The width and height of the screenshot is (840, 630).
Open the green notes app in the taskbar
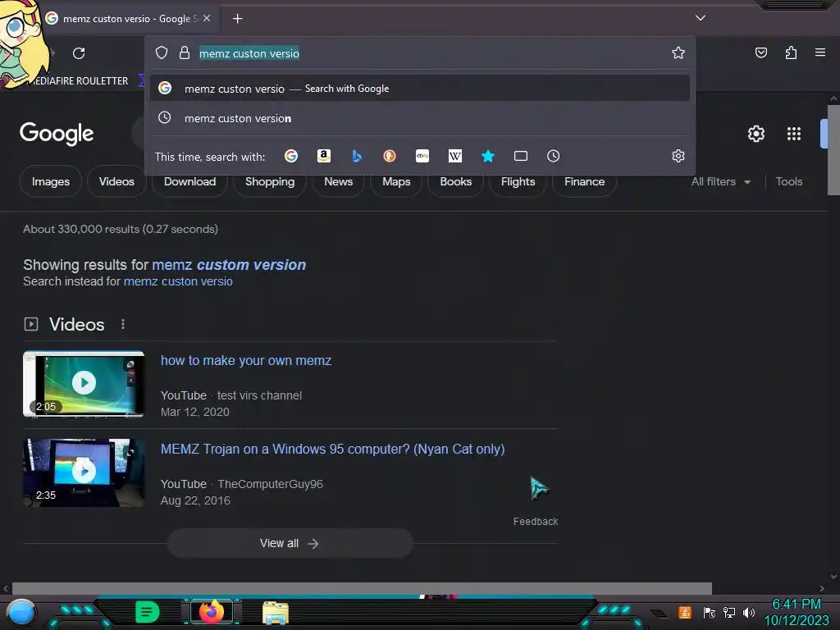[x=147, y=612]
